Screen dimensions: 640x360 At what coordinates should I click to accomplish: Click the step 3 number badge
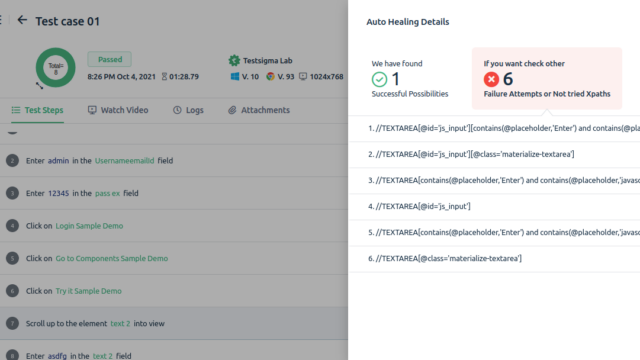click(12, 193)
